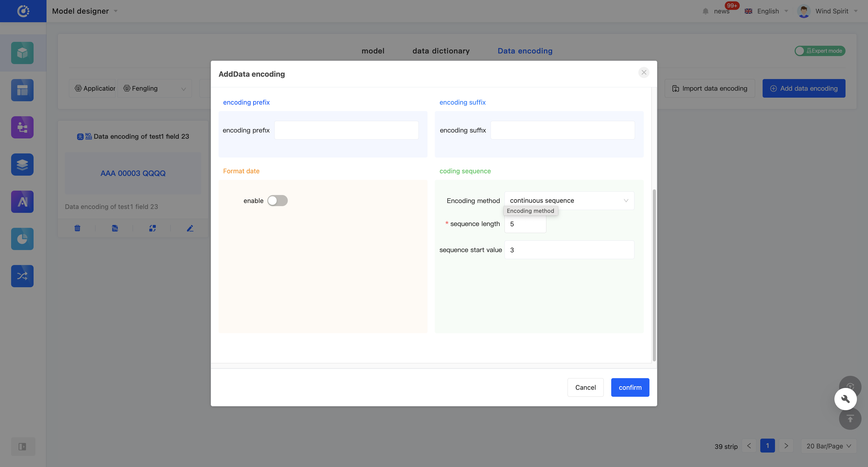This screenshot has width=868, height=467.
Task: Click the confirm button
Action: pos(630,387)
